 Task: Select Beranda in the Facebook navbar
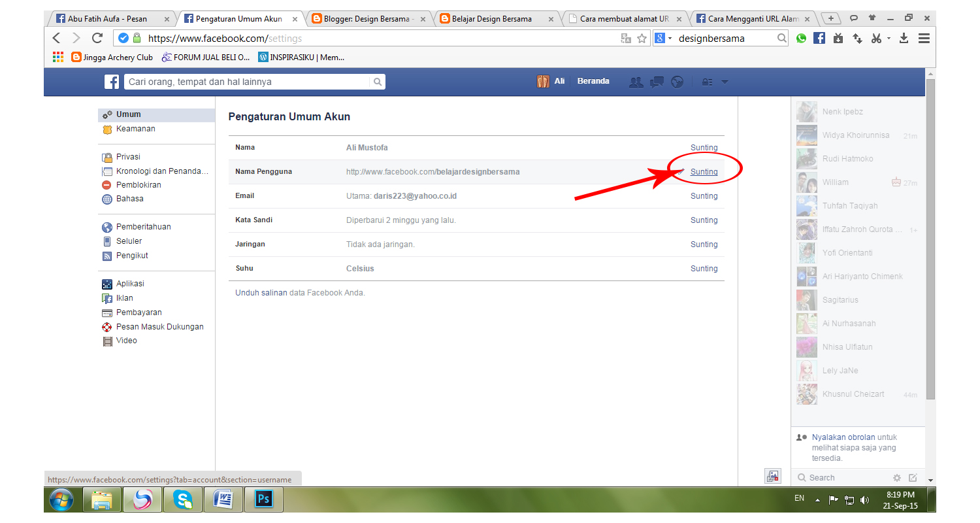click(x=593, y=81)
